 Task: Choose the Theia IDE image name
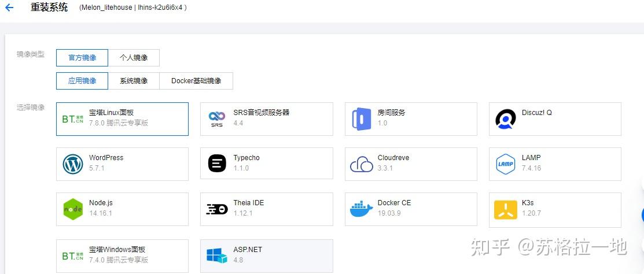tap(248, 203)
